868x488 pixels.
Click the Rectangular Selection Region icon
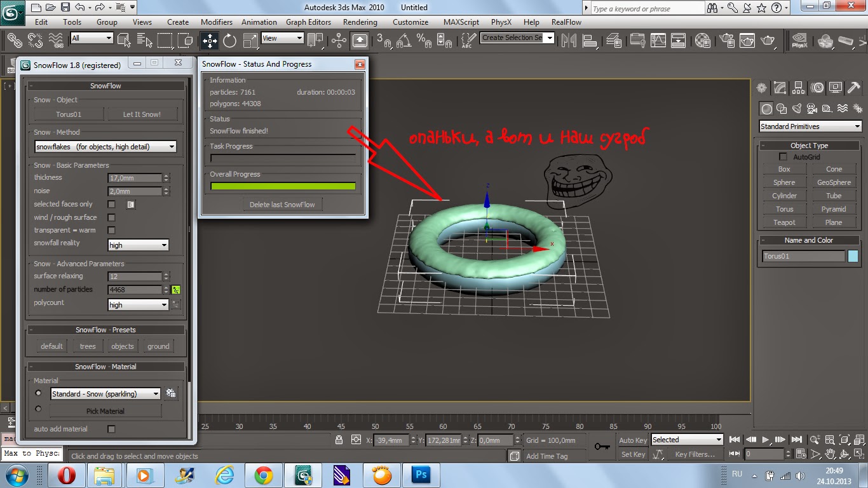(x=165, y=41)
